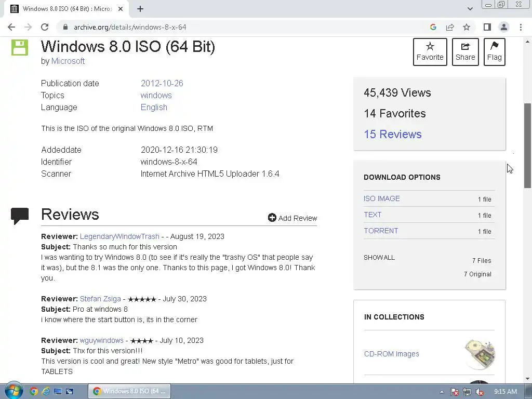Image resolution: width=532 pixels, height=399 pixels.
Task: Open Action Center flag tray icon
Action: (x=455, y=392)
